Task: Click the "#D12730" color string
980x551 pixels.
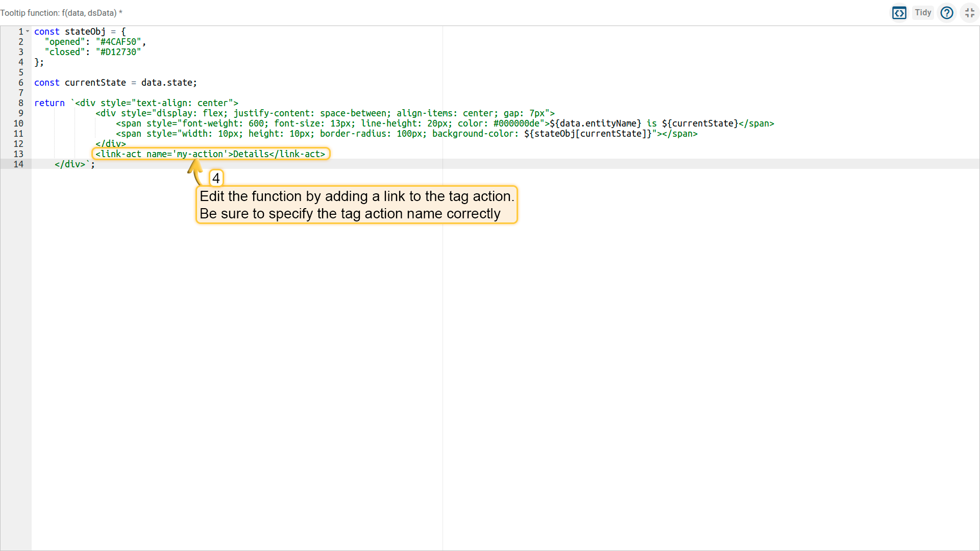Action: coord(118,52)
